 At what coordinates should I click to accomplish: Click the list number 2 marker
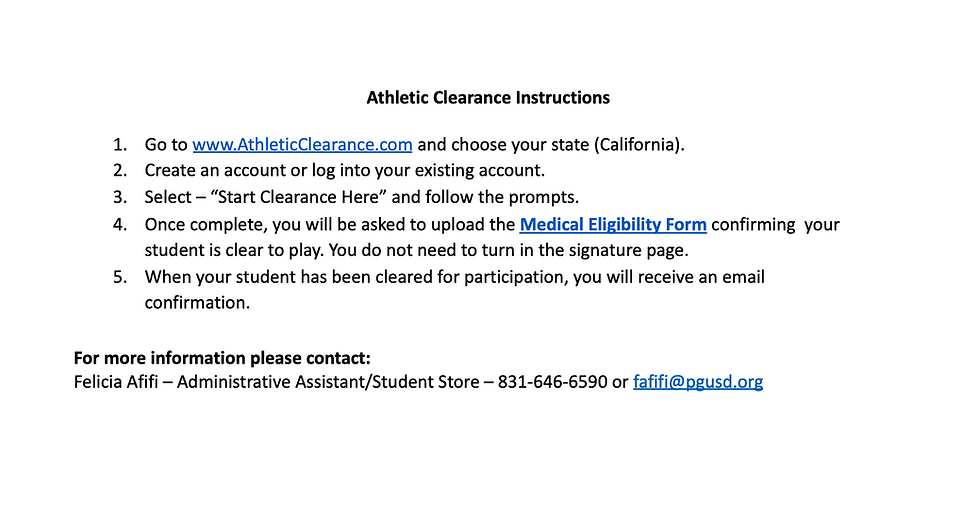(x=120, y=171)
